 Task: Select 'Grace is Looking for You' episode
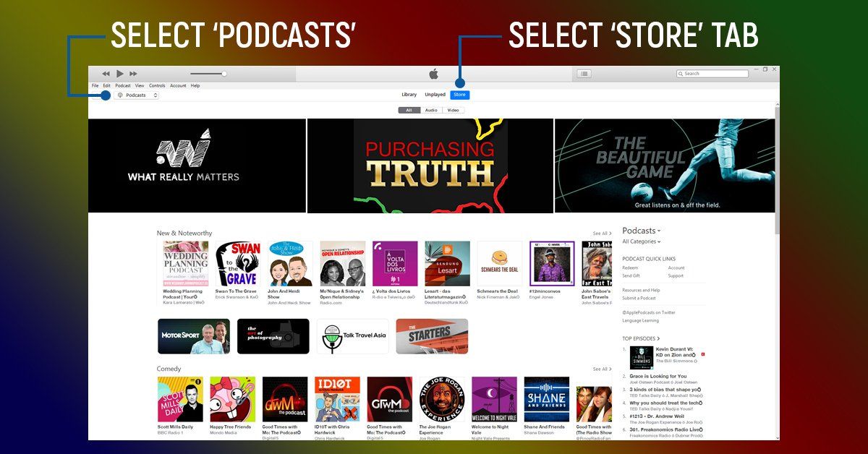click(x=658, y=376)
